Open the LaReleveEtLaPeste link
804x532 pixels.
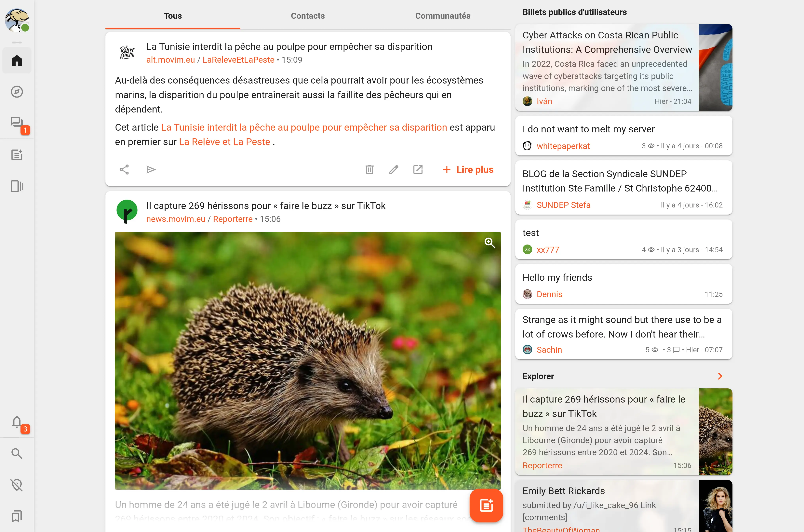(x=238, y=60)
